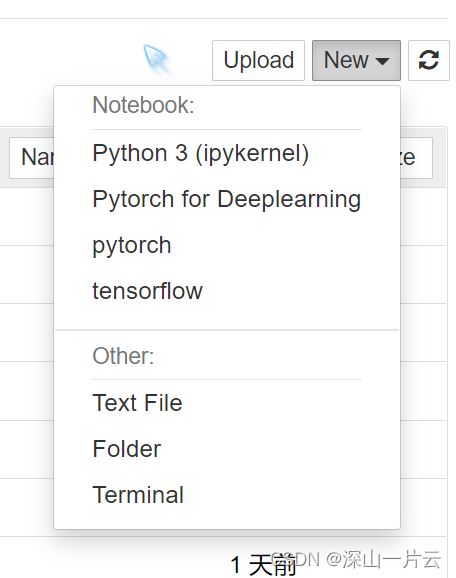
Task: Click the '1 天前' modified timestamp
Action: (263, 565)
